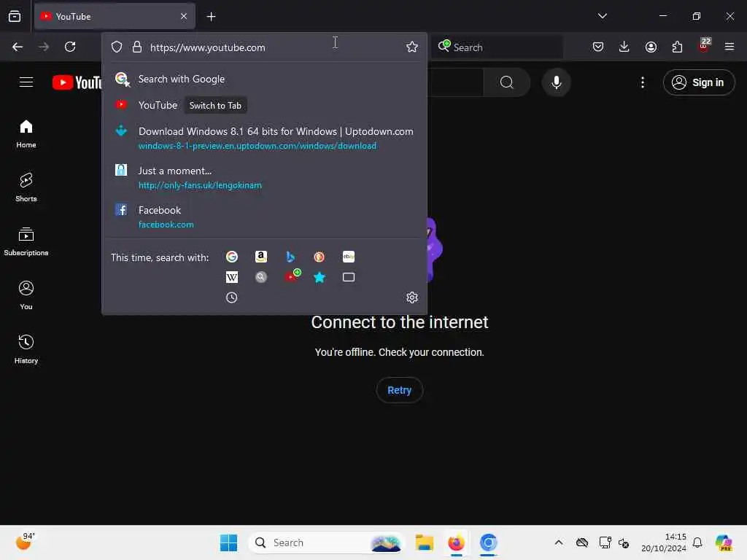
Task: Open the Firefox extensions puzzle icon
Action: point(677,47)
